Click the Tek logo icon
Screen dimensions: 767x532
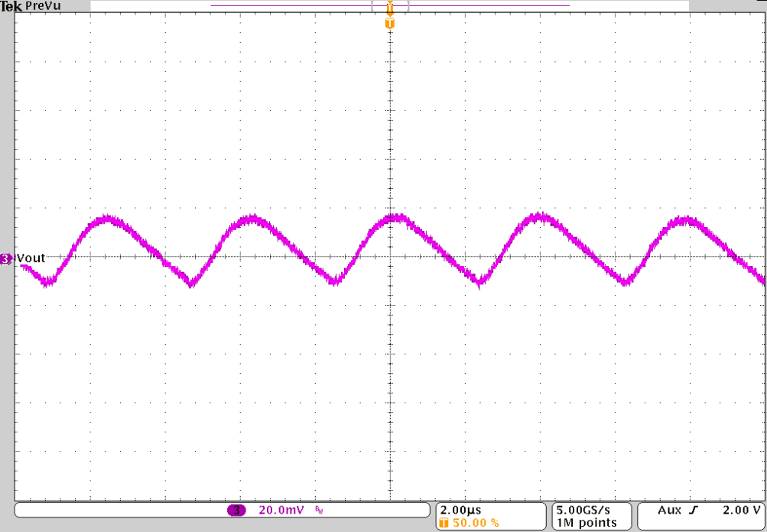9,6
